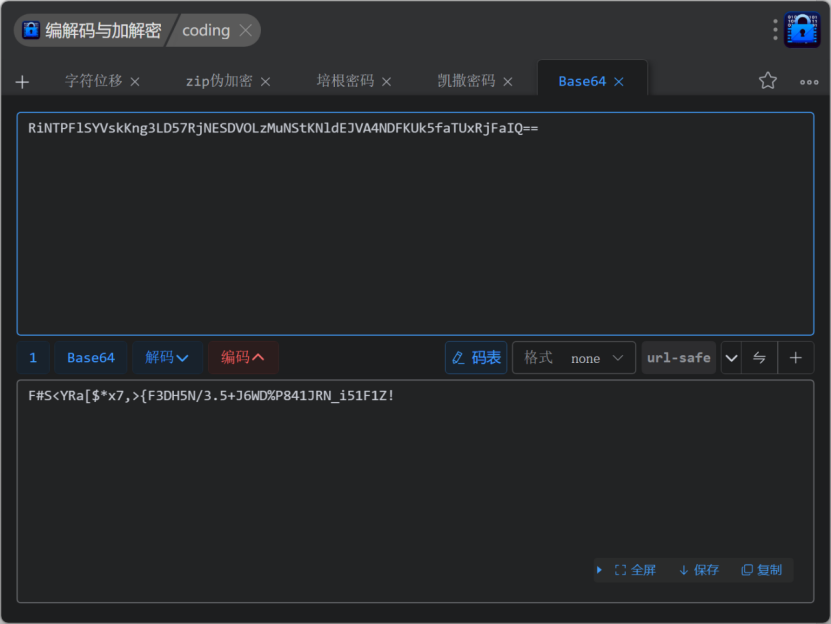Viewport: 831px width, 624px height.
Task: Click 复制 to copy the output
Action: coord(762,570)
